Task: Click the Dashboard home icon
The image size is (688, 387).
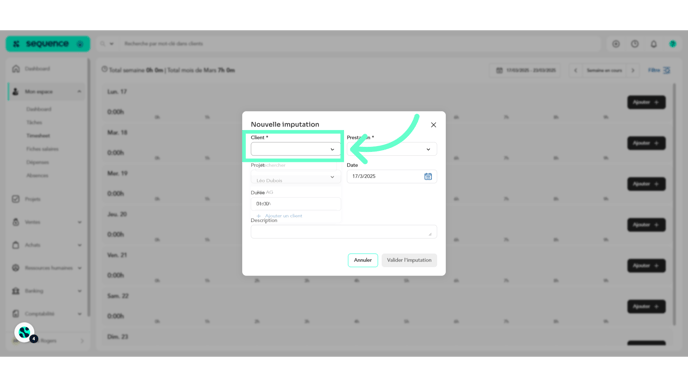Action: [x=16, y=69]
